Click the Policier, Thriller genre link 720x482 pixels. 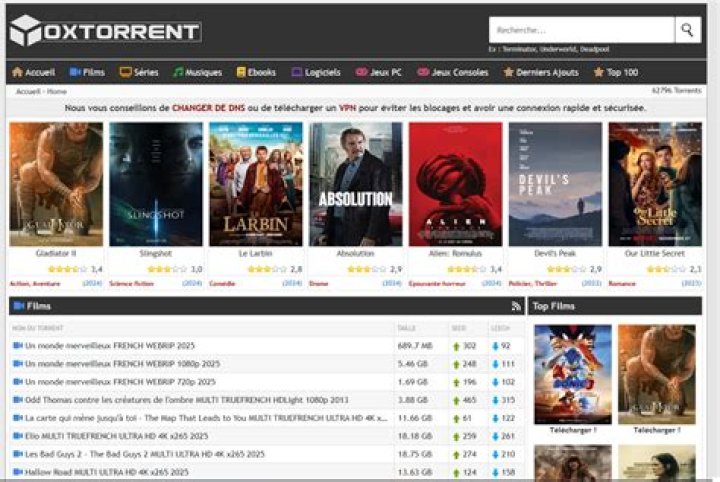click(533, 284)
